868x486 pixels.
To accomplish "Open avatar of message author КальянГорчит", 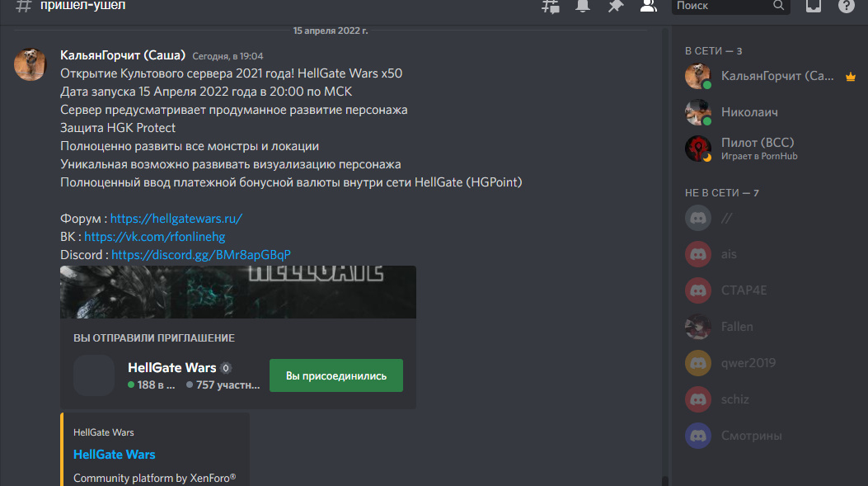I will tap(30, 64).
